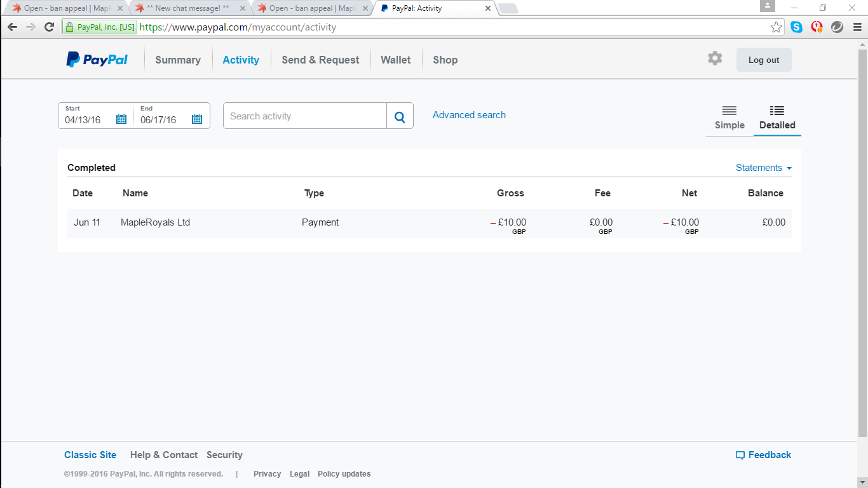Open the Summary page
This screenshot has height=488, width=868.
178,60
